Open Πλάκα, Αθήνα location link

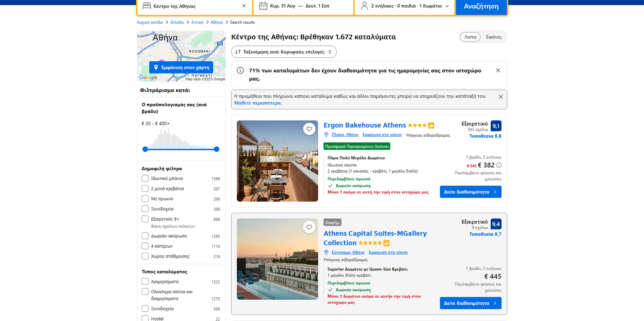(345, 135)
